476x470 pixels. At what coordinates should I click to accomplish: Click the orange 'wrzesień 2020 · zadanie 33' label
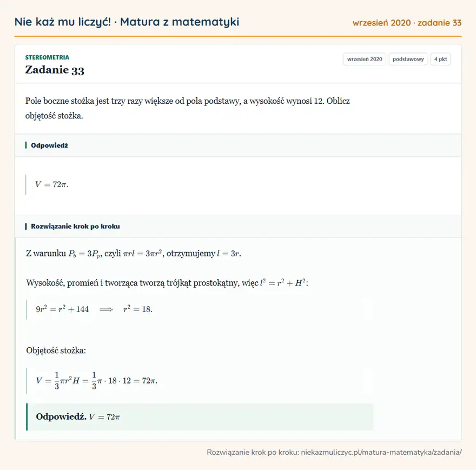click(407, 23)
